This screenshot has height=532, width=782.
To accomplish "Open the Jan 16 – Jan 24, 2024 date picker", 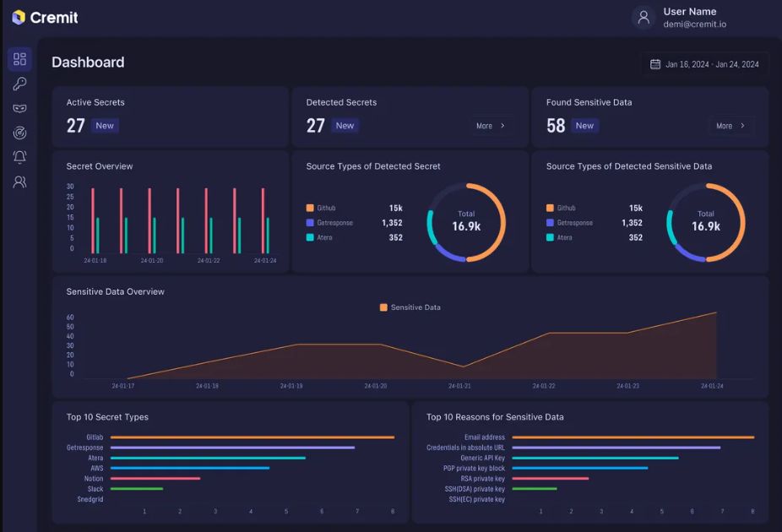I will [704, 64].
